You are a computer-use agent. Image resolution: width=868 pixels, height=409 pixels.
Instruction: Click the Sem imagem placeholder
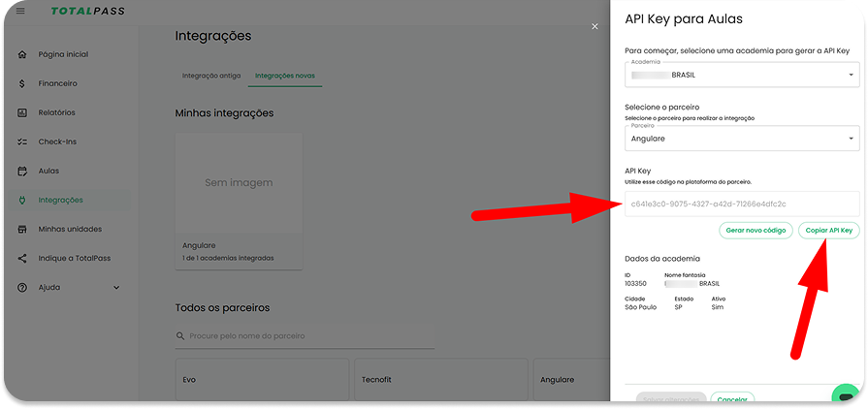(x=239, y=182)
